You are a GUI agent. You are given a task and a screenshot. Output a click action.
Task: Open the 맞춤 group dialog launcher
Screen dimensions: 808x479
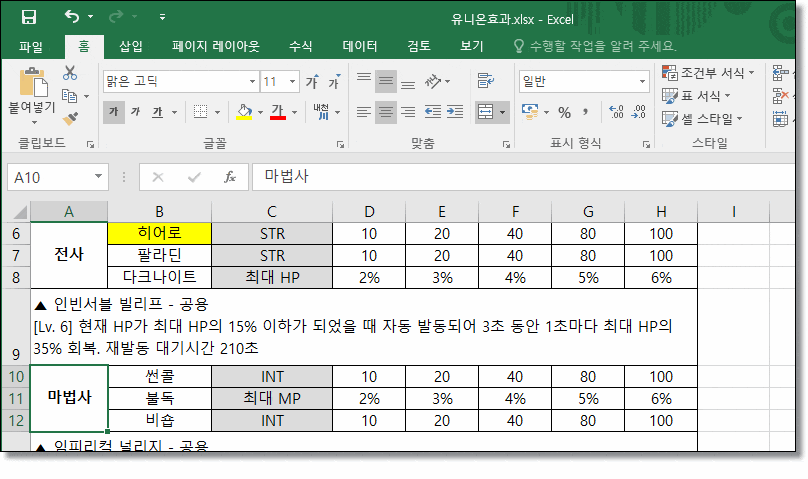click(506, 145)
